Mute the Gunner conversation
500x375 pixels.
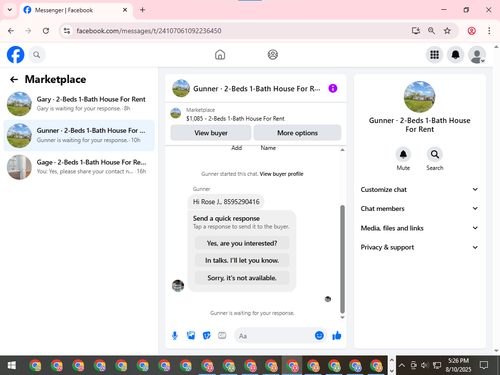(x=403, y=154)
